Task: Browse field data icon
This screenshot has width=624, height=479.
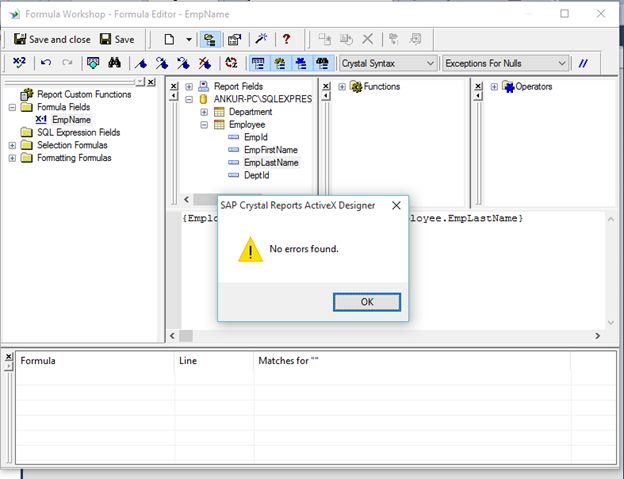Action: 93,63
